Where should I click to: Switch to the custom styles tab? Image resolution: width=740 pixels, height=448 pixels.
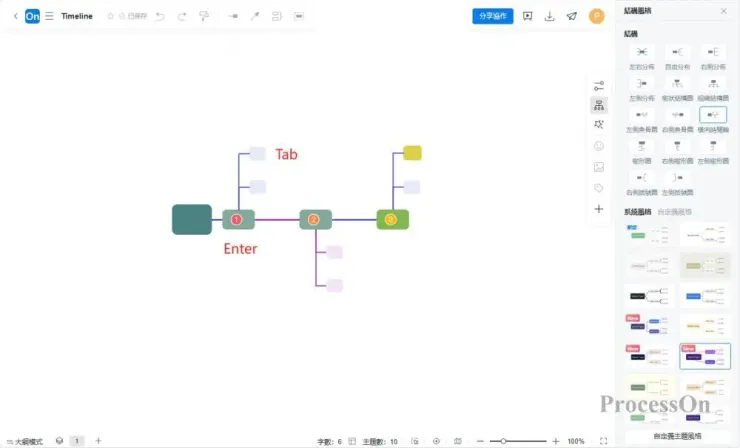click(674, 212)
